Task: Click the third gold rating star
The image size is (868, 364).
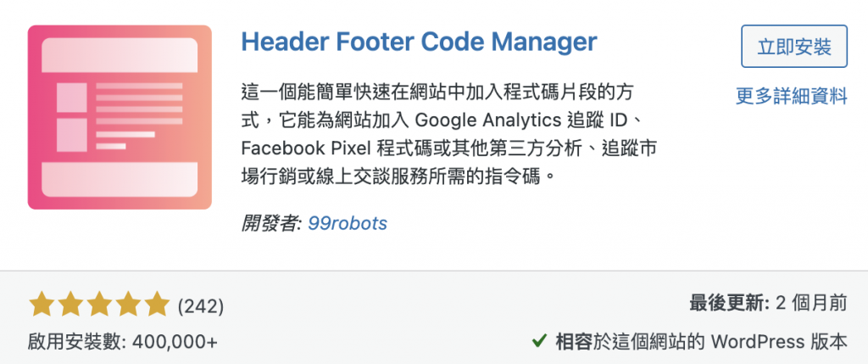Action: [99, 304]
